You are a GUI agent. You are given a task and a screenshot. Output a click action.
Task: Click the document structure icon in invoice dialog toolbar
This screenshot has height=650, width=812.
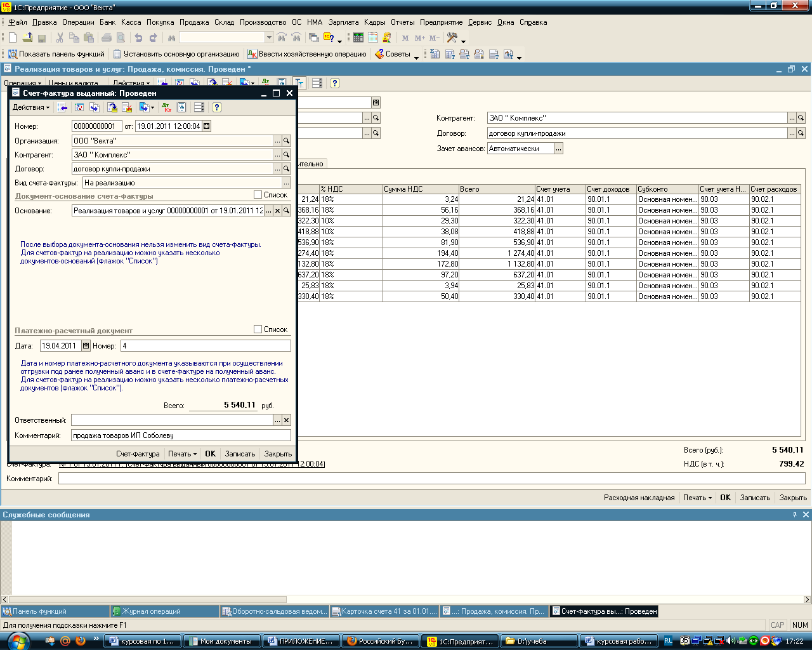click(x=181, y=107)
